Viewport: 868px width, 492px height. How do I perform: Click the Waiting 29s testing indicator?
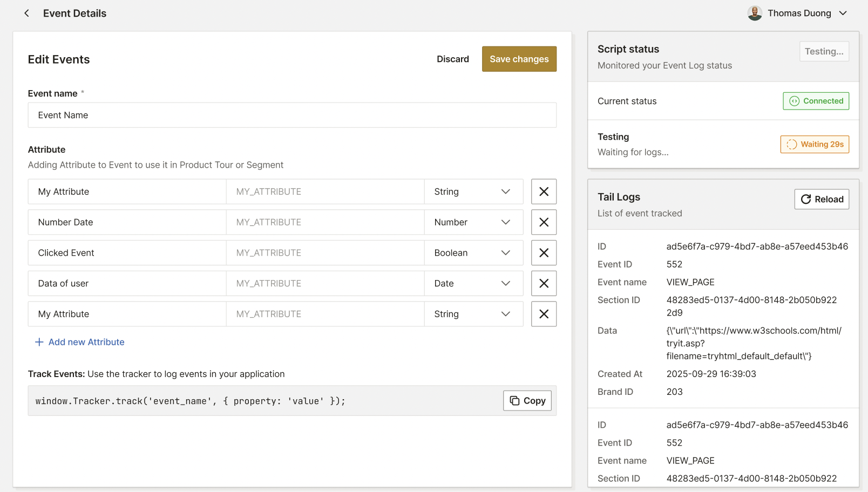815,144
